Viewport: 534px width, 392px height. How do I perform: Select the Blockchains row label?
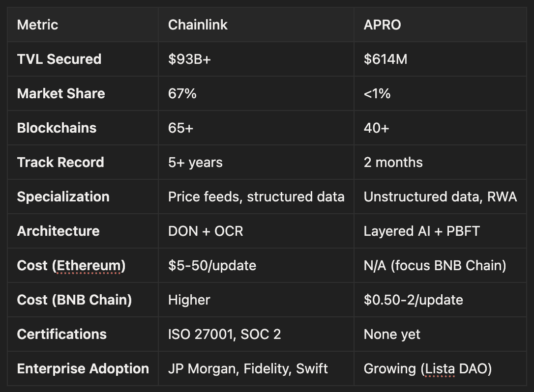(57, 128)
